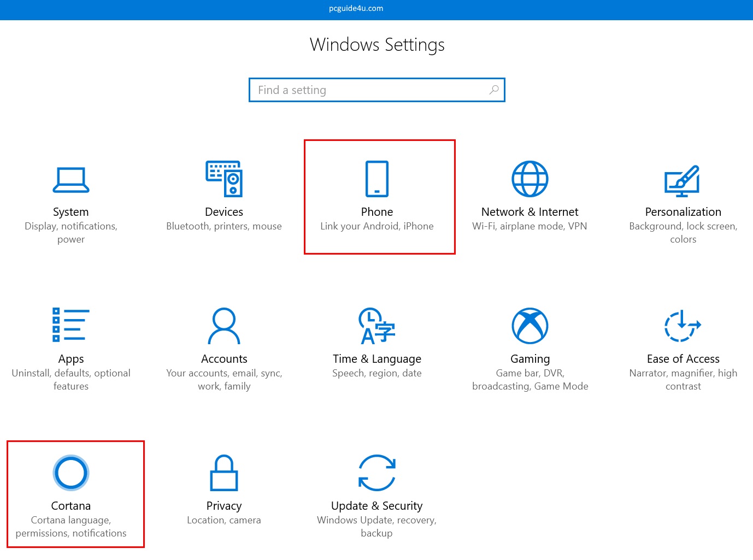This screenshot has height=560, width=753.
Task: Select the Time & Language icon
Action: pos(377,326)
